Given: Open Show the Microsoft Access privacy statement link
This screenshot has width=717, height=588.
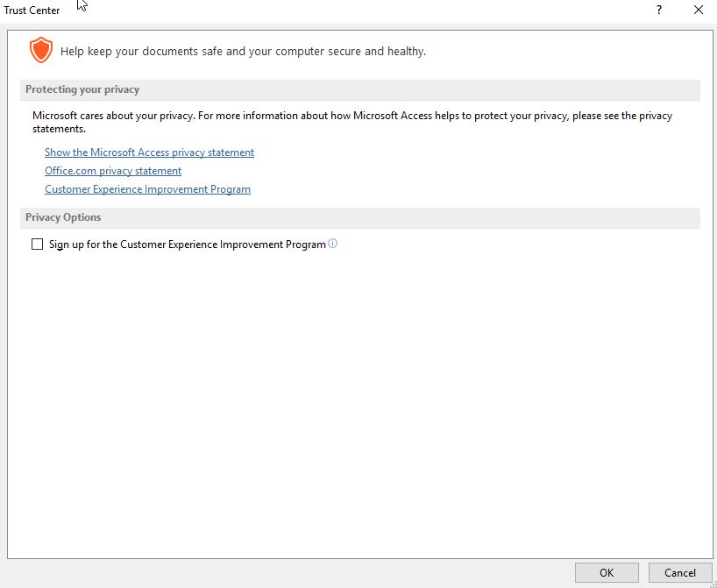Looking at the screenshot, I should pyautogui.click(x=149, y=152).
